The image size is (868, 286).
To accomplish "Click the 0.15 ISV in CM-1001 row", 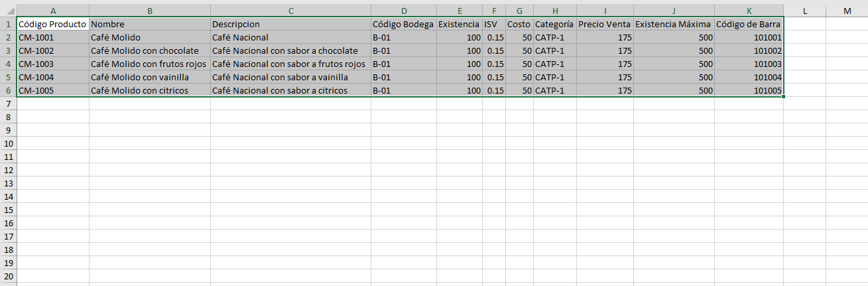I will 494,37.
